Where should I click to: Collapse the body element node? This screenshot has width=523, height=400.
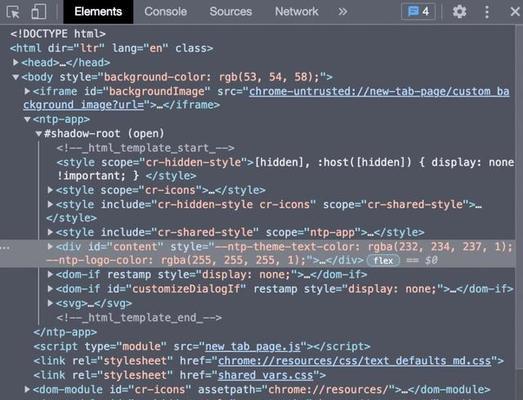coord(15,77)
